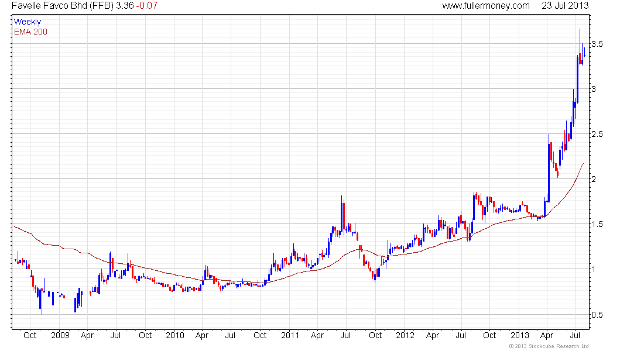Click the '23 Jul 2013' date

click(x=565, y=6)
